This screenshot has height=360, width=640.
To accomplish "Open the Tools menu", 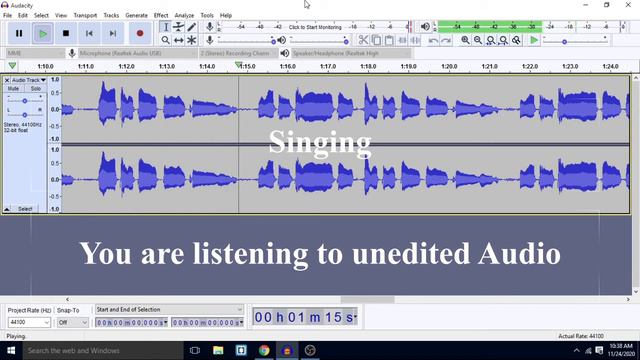I will pyautogui.click(x=207, y=15).
